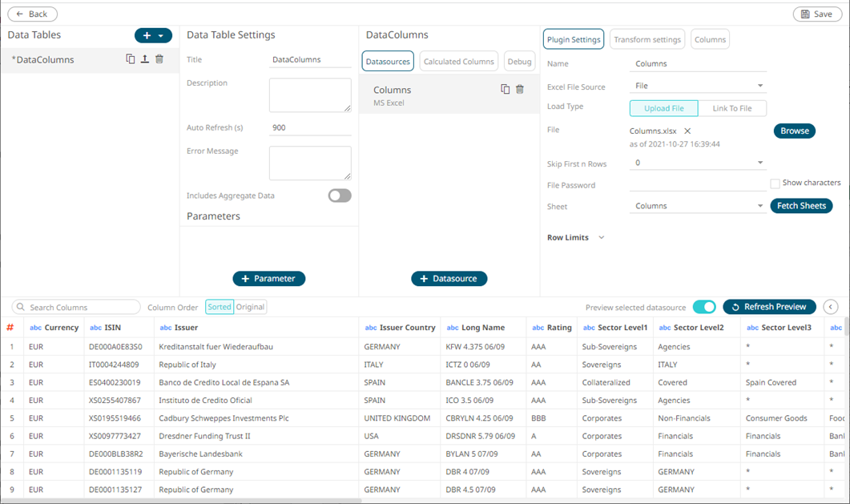Enable the Show characters checkbox

775,183
